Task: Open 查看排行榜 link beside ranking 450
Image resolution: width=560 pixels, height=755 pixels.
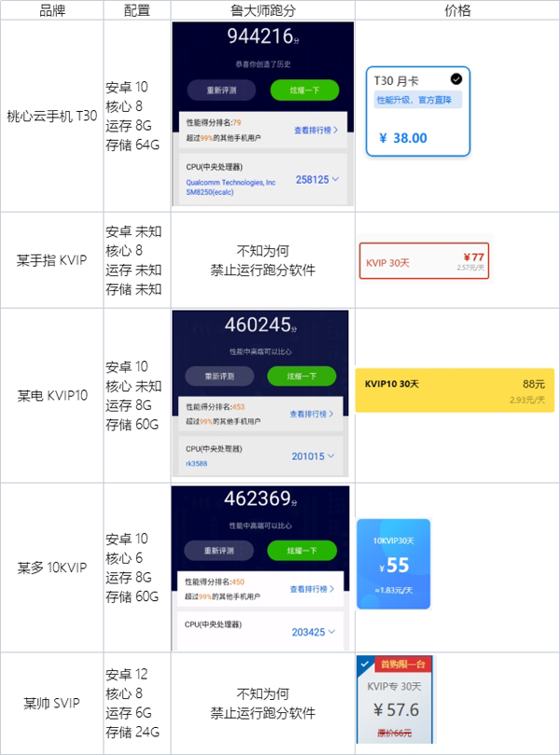Action: coord(312,589)
